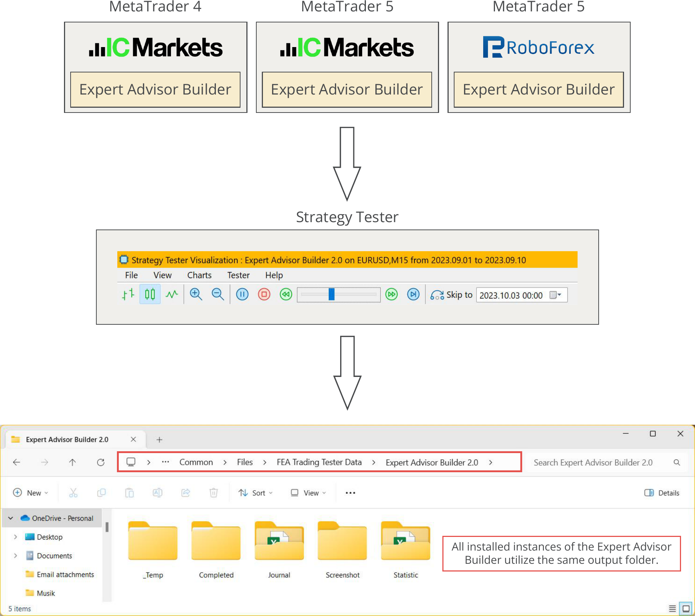Open the File menu
The image size is (695, 616).
click(x=131, y=275)
